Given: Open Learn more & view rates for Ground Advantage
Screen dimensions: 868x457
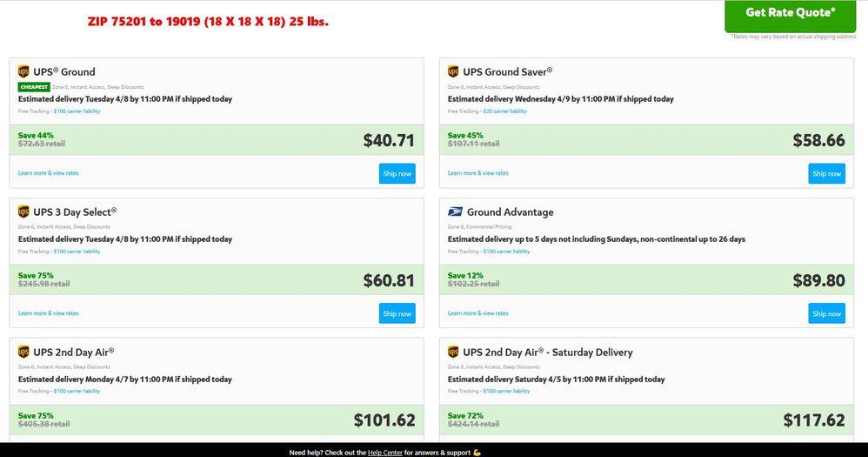Looking at the screenshot, I should click(477, 313).
